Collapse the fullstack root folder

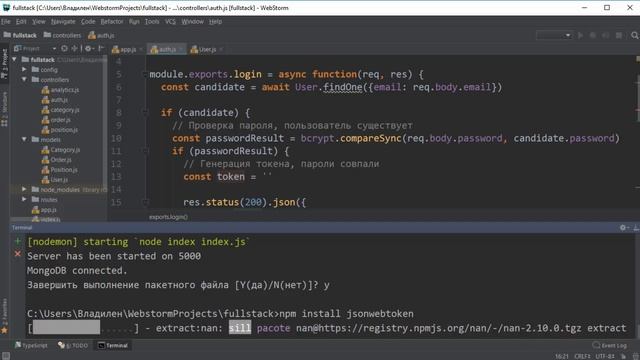15,60
